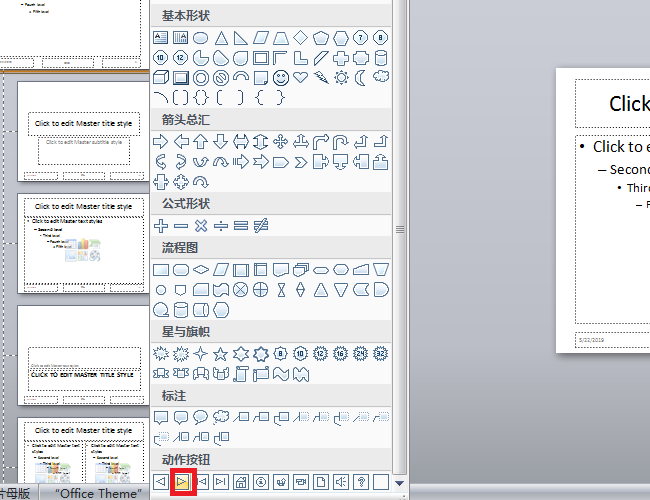Choose the Help action button shape
650x500 pixels.
361,482
